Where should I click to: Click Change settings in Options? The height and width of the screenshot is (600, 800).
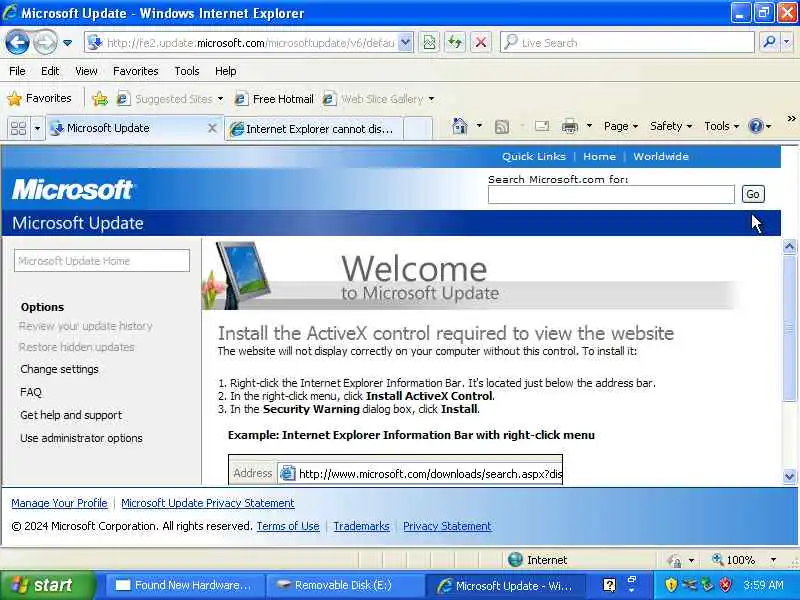(x=60, y=369)
